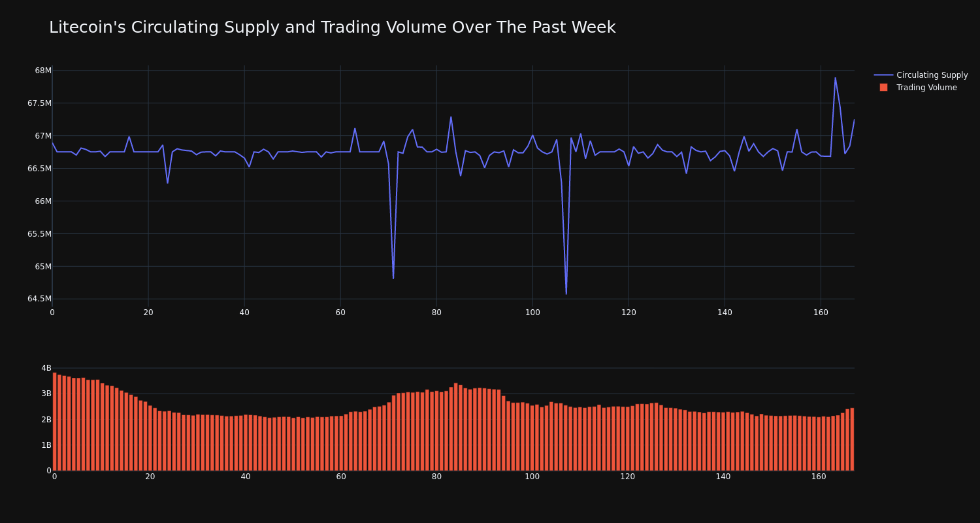The height and width of the screenshot is (523, 980).
Task: Click the 66M y-axis label
Action: 43,201
